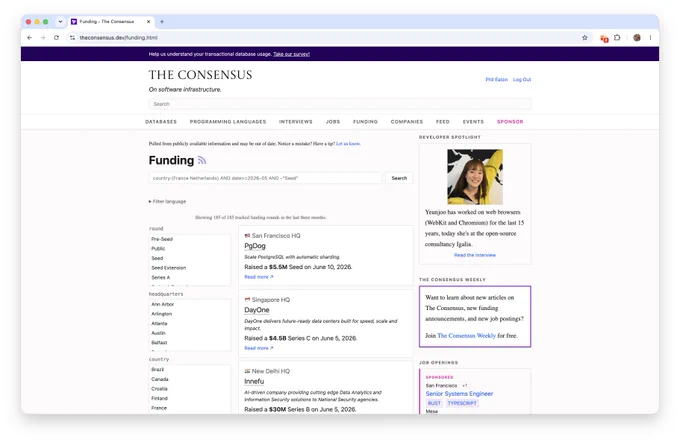This screenshot has width=680, height=442.
Task: Select Finland in country filter
Action: [159, 398]
